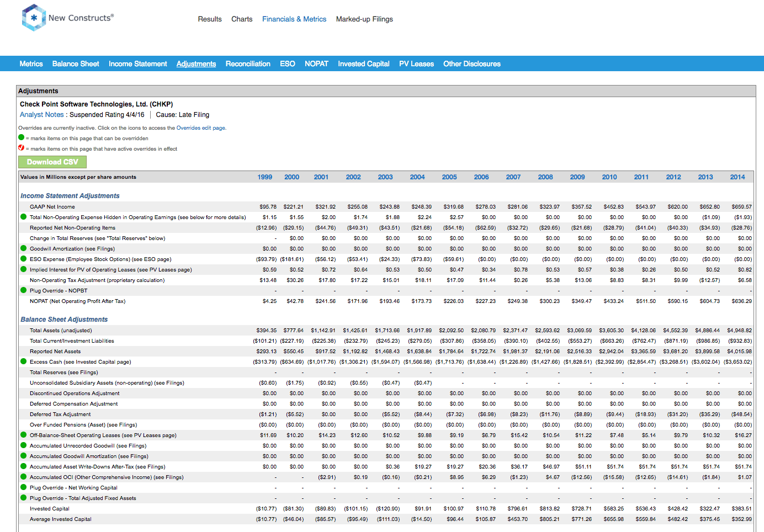Screen dimensions: 764x532
Task: Open the Reconciliation tab
Action: pyautogui.click(x=248, y=64)
